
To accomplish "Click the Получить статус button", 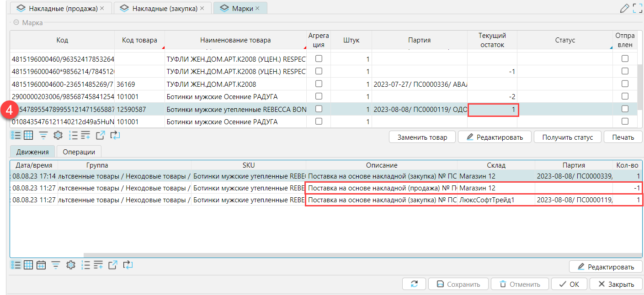I will pos(567,137).
